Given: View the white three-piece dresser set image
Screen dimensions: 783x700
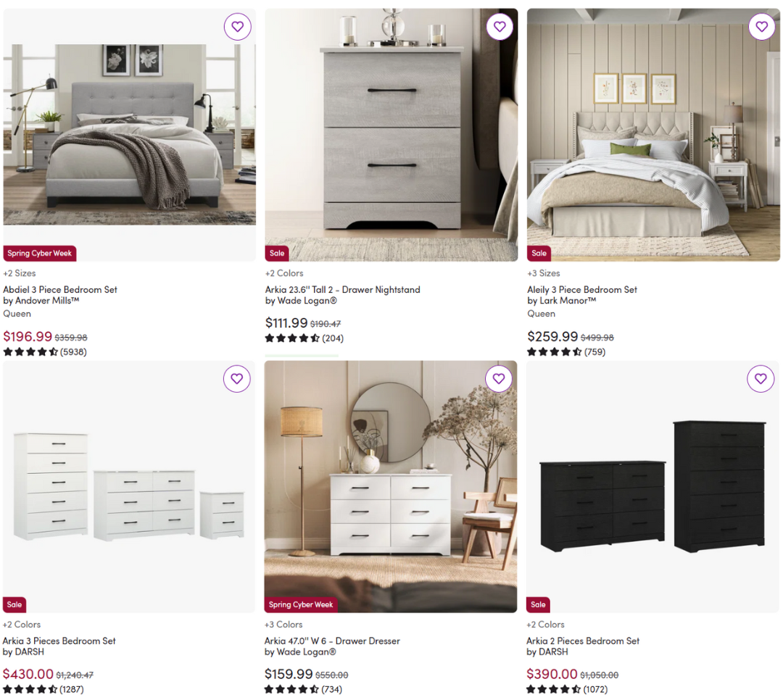Looking at the screenshot, I should click(129, 487).
